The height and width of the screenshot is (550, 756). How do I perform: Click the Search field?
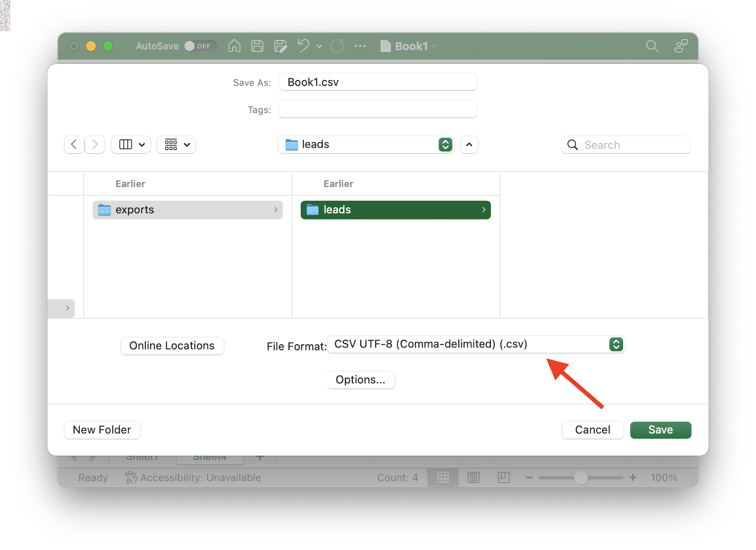[x=626, y=145]
